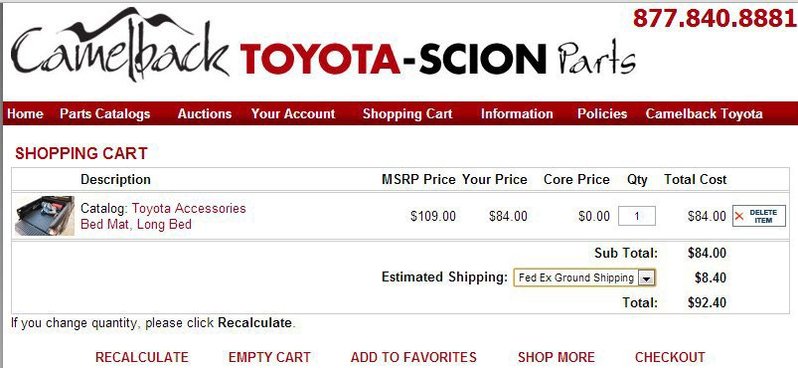Viewport: 798px width, 368px height.
Task: Go to the Home menu item
Action: click(25, 114)
